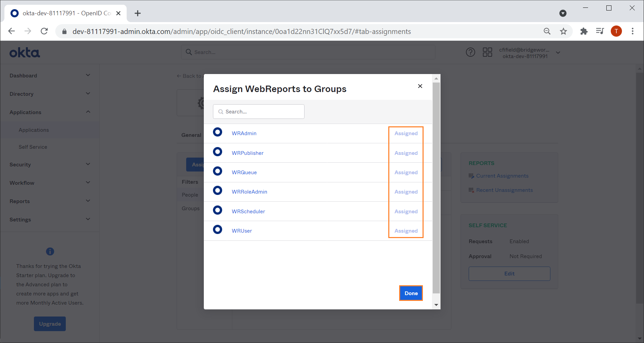Click the info icon in sidebar
Viewport: 644px width, 343px height.
(50, 251)
